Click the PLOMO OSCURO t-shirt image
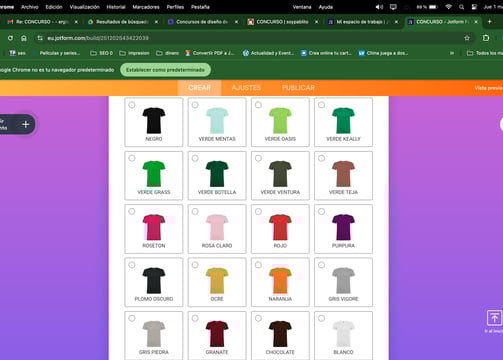This screenshot has height=360, width=503. tap(154, 281)
